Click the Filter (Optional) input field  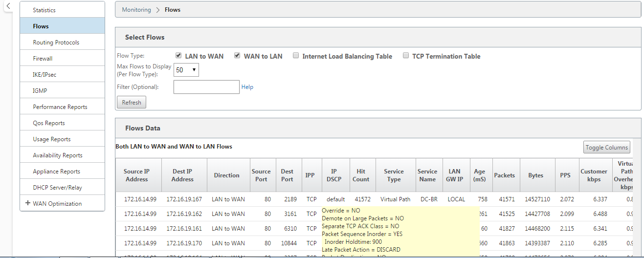[x=206, y=86]
